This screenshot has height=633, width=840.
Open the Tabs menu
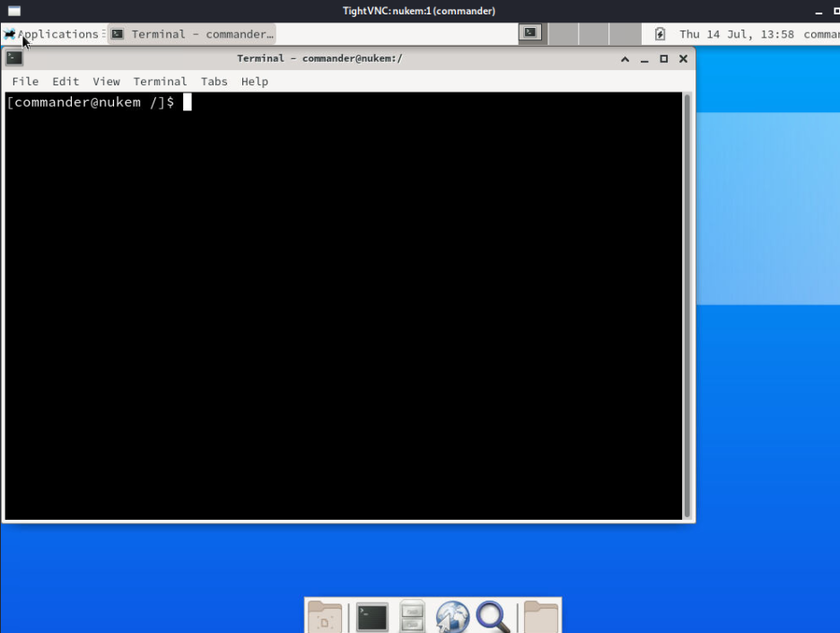click(214, 82)
